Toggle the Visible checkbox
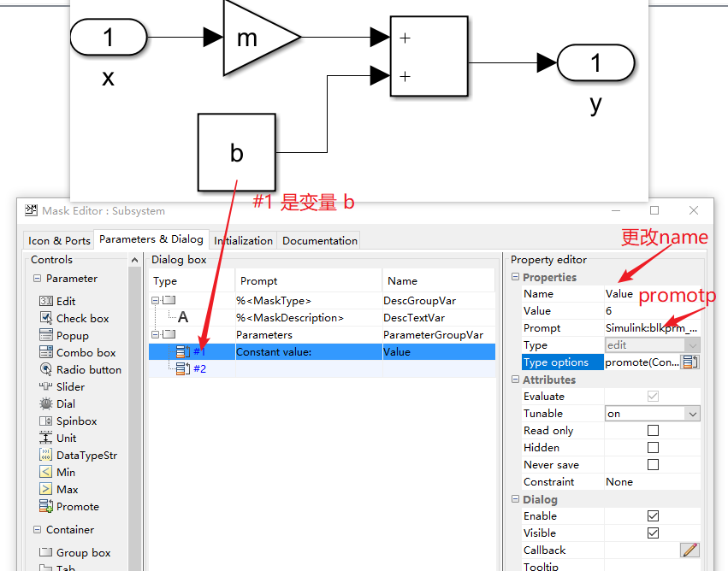Image resolution: width=728 pixels, height=571 pixels. coord(653,533)
